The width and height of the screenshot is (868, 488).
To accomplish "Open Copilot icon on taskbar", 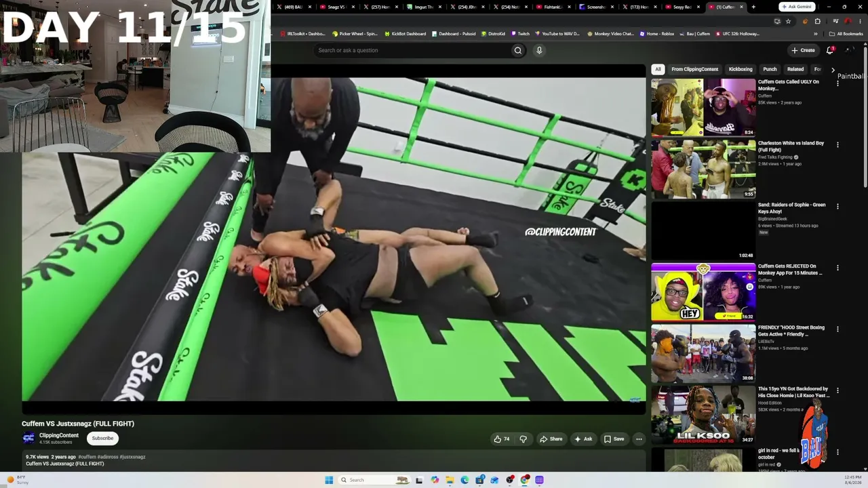I will pos(435,480).
